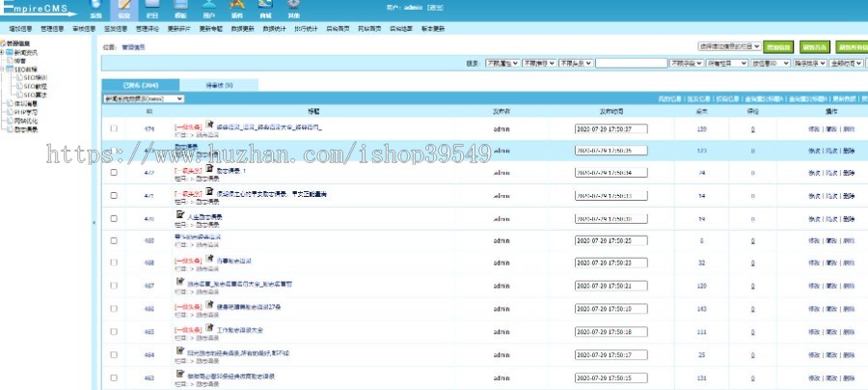Image resolution: width=868 pixels, height=390 pixels.
Task: Open the 不限推荐 recommendation filter dropdown
Action: point(539,63)
